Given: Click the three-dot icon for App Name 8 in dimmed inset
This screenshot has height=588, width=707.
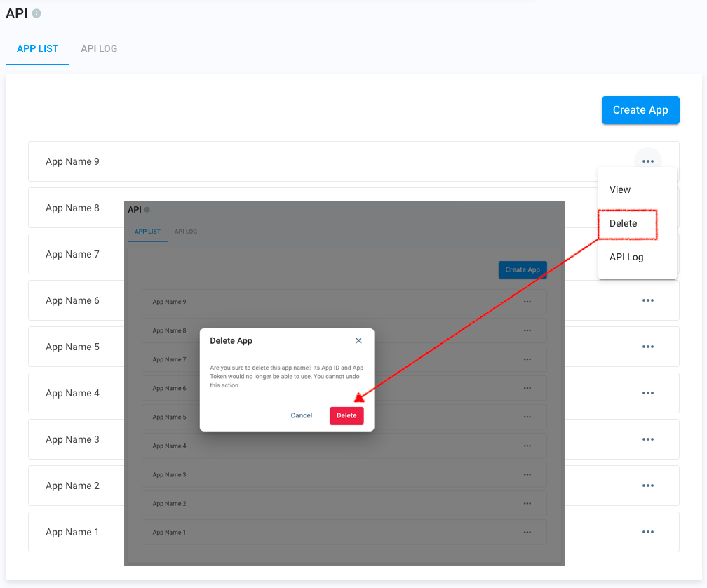Looking at the screenshot, I should 527,330.
